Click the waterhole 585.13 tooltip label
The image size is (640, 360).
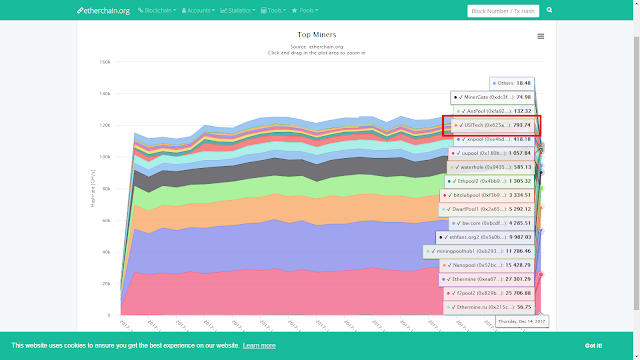point(490,167)
